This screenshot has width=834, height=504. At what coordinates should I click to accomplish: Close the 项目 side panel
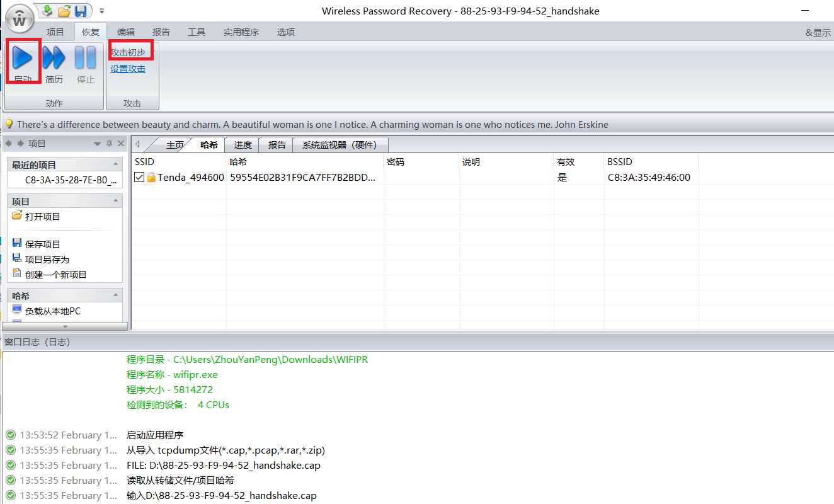[x=121, y=144]
